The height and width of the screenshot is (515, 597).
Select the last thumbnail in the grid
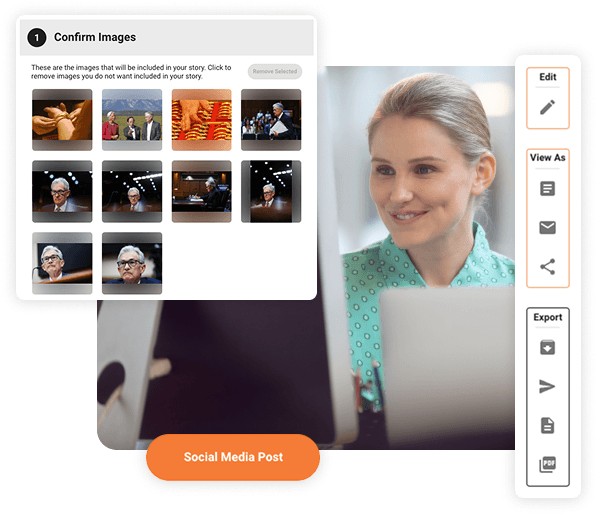[x=132, y=263]
